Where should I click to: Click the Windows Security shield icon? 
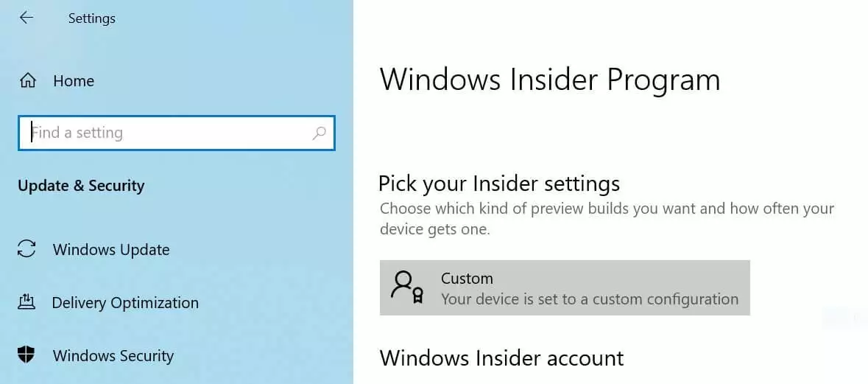pos(27,355)
